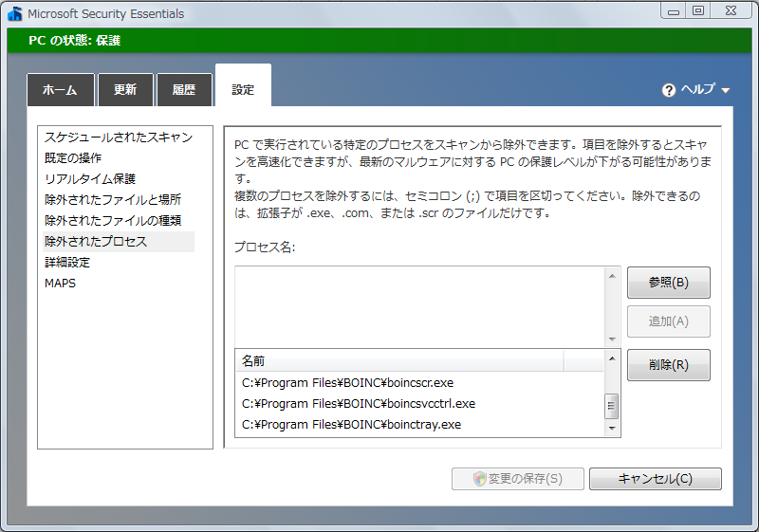
Task: Close the Security Essentials window
Action: pyautogui.click(x=731, y=11)
